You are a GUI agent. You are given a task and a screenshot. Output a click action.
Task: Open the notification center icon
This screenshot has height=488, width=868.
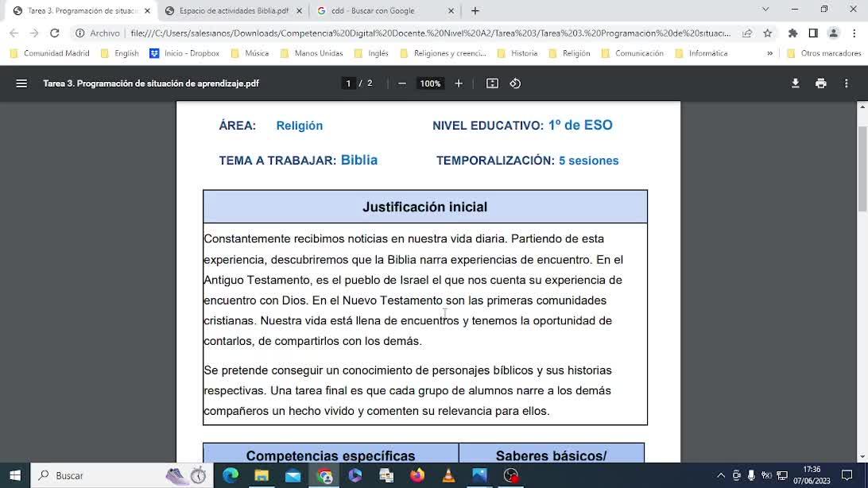tap(847, 475)
